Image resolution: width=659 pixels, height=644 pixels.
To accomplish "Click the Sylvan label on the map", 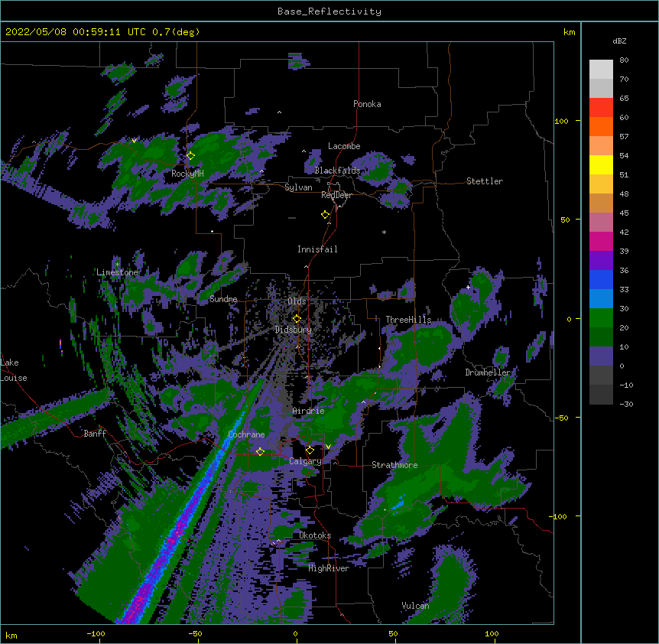I will tap(298, 187).
